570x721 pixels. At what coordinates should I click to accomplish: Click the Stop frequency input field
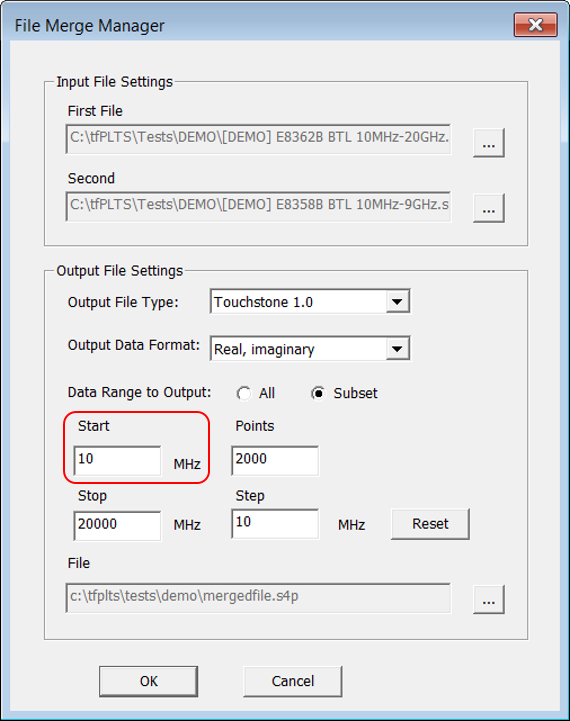(x=117, y=526)
